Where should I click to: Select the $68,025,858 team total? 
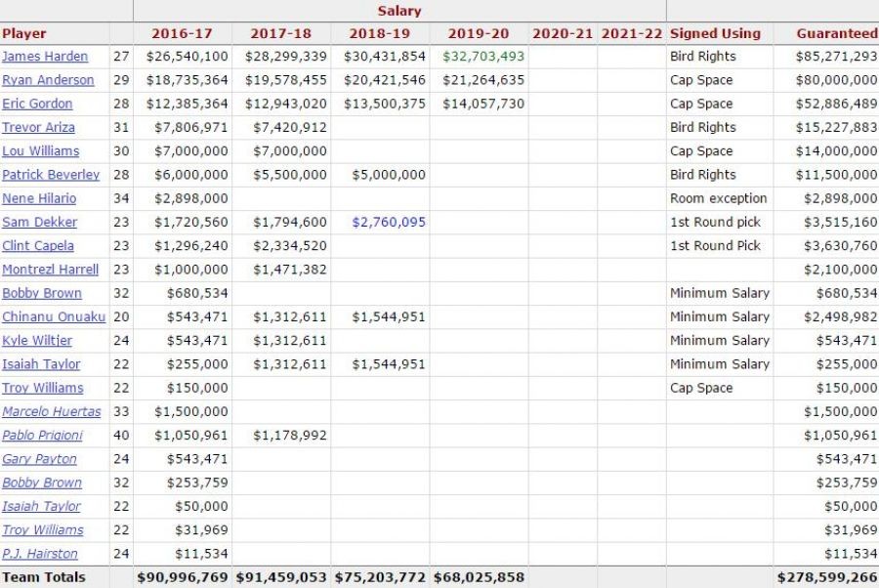click(479, 577)
